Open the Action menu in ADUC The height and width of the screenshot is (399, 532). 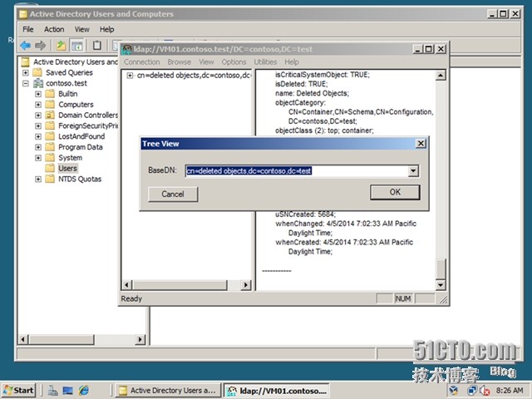[54, 30]
